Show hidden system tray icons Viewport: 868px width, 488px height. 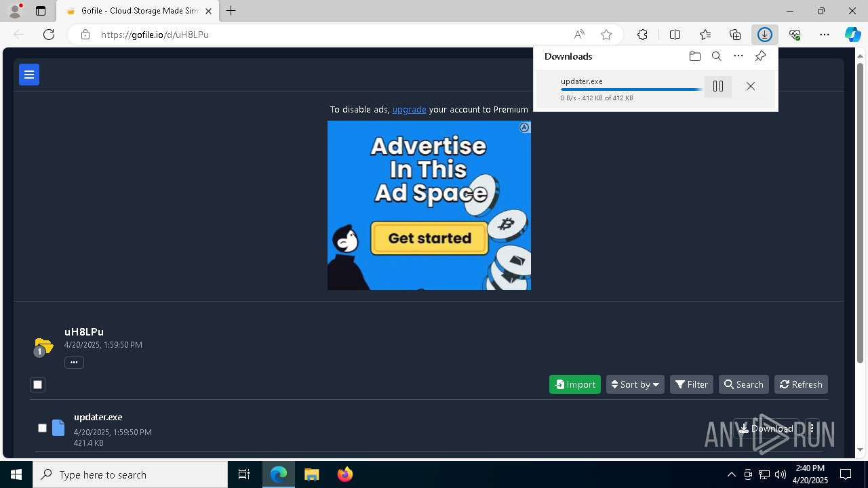point(731,474)
